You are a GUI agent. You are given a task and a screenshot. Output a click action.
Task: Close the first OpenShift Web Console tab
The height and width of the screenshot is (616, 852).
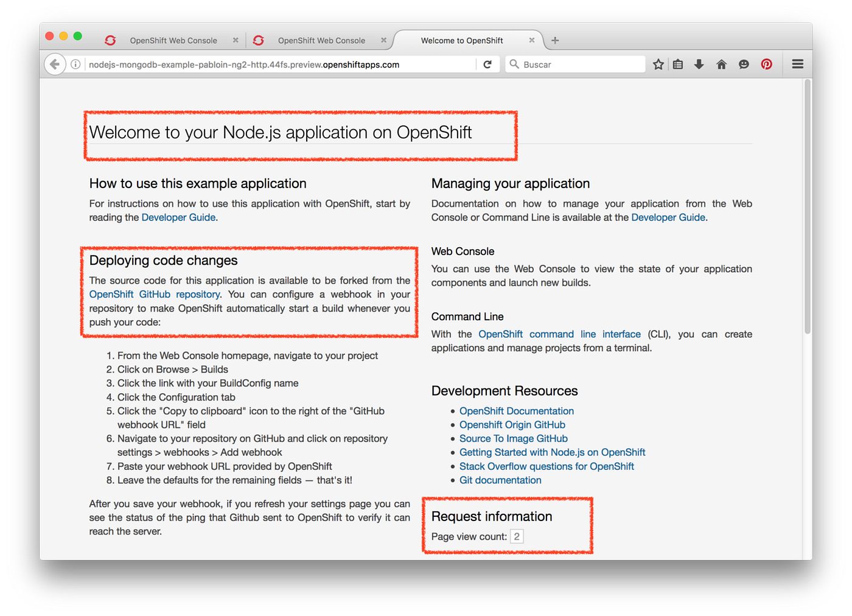coord(236,40)
